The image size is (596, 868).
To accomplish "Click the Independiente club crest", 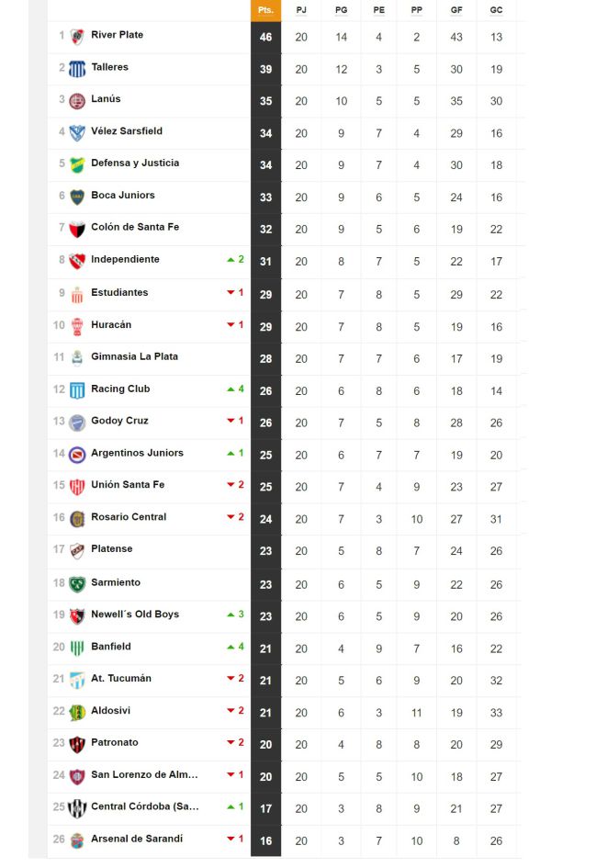I will (77, 261).
